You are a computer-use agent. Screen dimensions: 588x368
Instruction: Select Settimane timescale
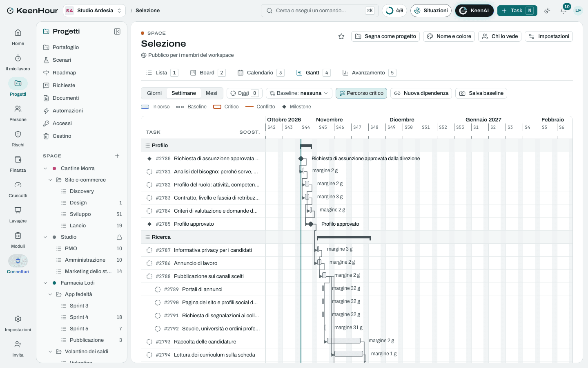184,93
